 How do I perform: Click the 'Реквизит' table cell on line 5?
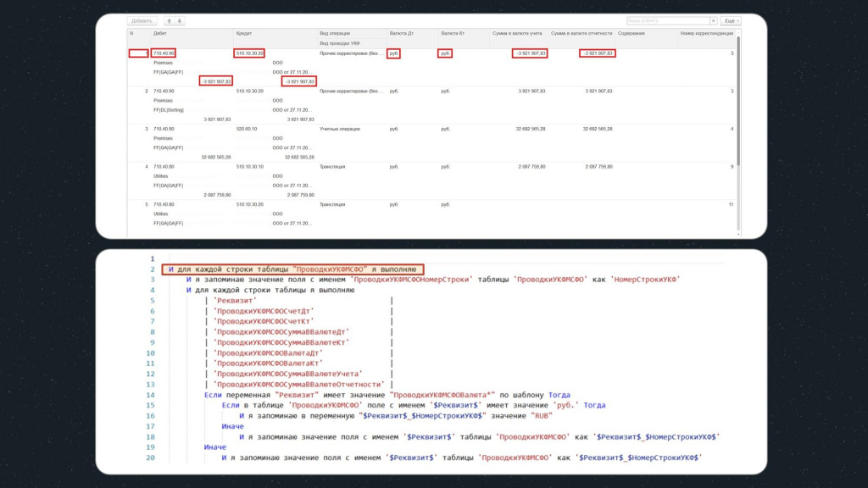(235, 301)
